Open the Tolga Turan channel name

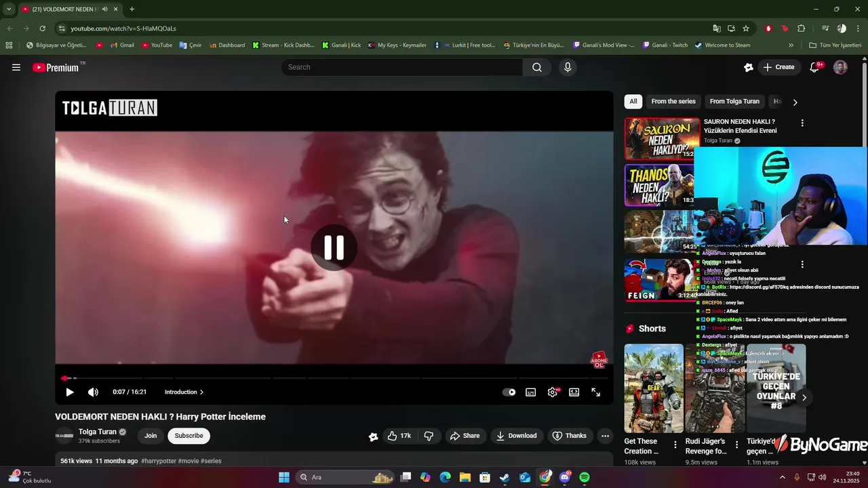[x=98, y=432]
